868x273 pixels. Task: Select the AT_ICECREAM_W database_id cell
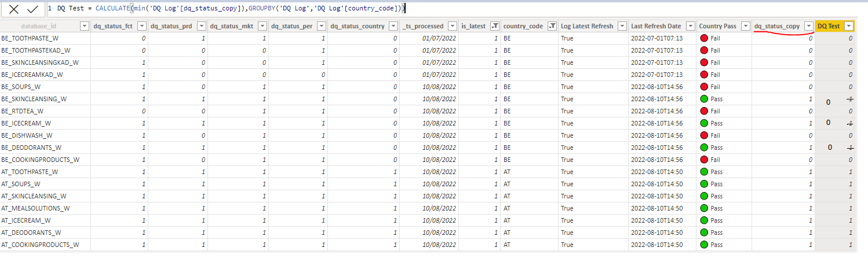tap(45, 220)
